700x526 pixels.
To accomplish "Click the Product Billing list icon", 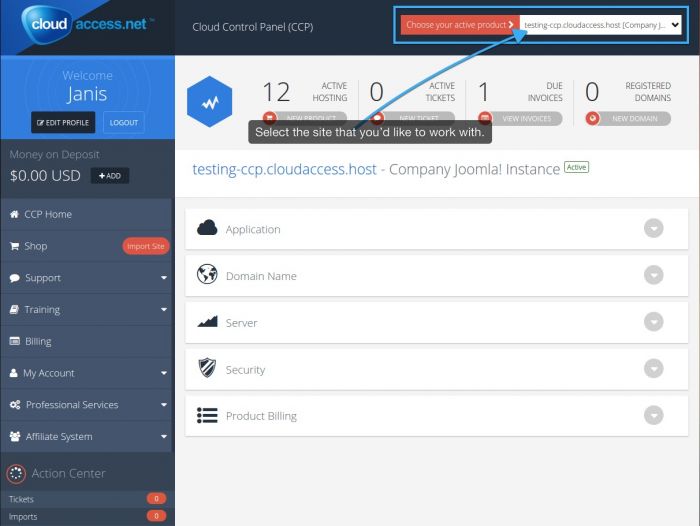I will pos(207,415).
